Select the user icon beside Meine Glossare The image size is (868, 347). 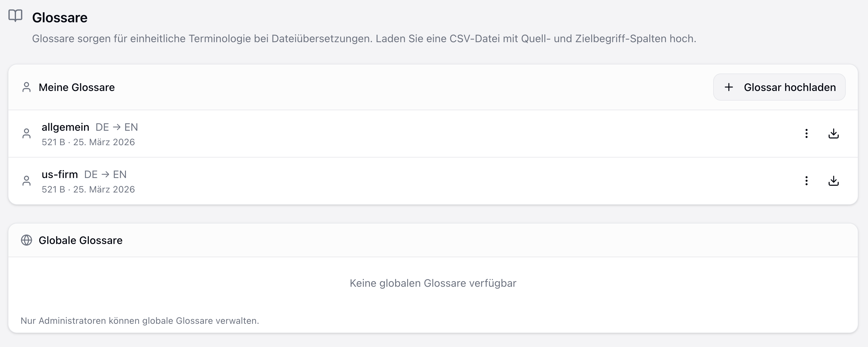tap(27, 87)
